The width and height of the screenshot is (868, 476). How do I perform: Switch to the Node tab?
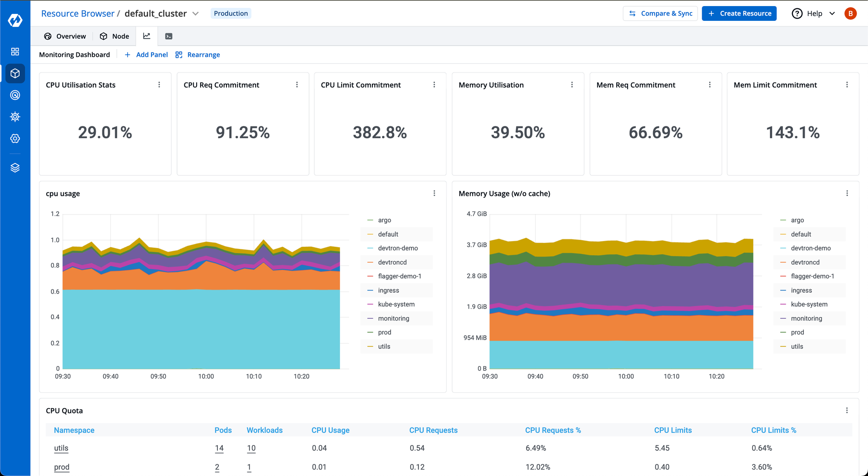click(115, 36)
